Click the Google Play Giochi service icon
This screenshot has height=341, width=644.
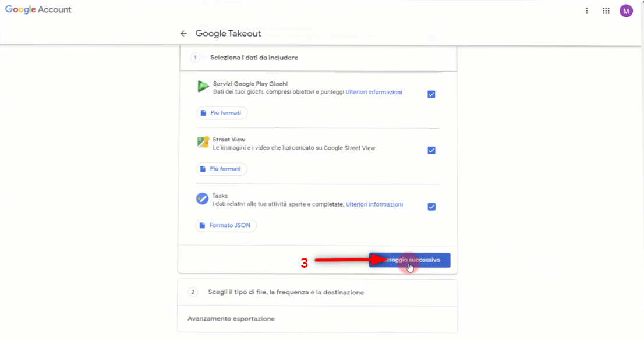tap(203, 87)
